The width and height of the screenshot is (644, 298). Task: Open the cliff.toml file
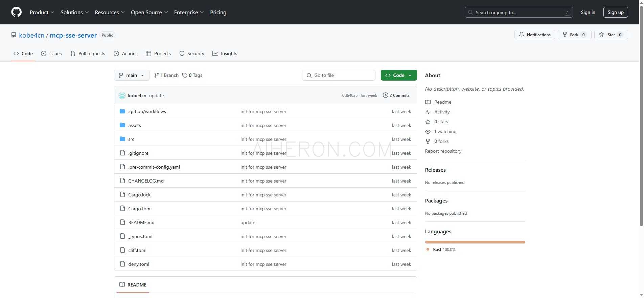click(x=137, y=250)
